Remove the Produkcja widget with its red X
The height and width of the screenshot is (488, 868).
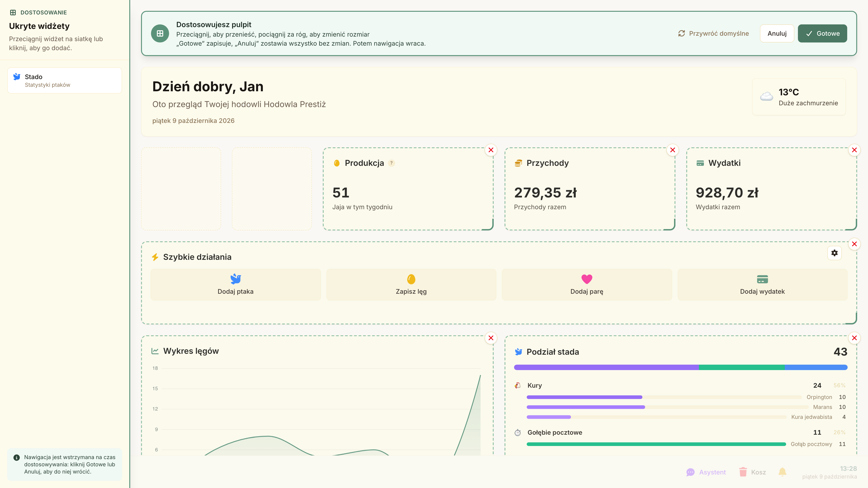pos(491,150)
